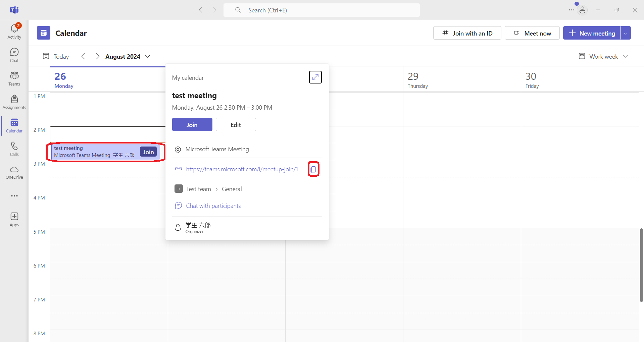
Task: Open the profile avatar menu
Action: (x=583, y=10)
